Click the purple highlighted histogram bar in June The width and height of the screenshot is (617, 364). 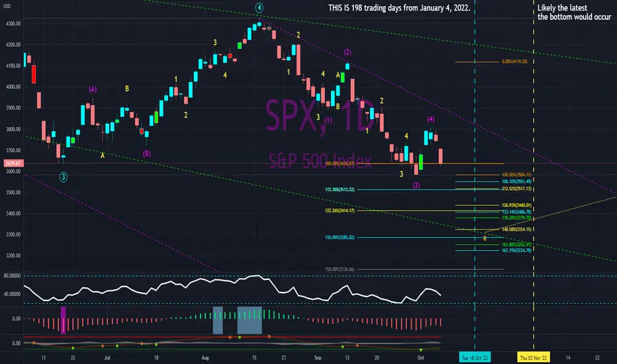point(64,320)
